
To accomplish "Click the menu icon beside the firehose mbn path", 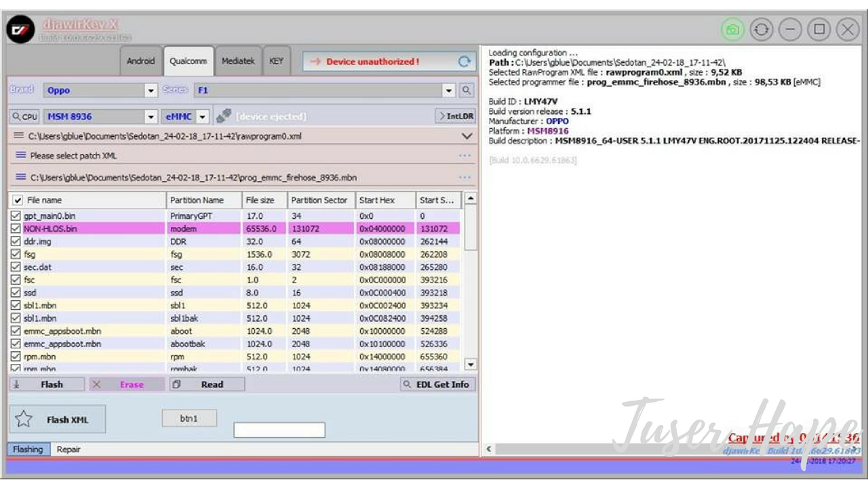I will [21, 178].
